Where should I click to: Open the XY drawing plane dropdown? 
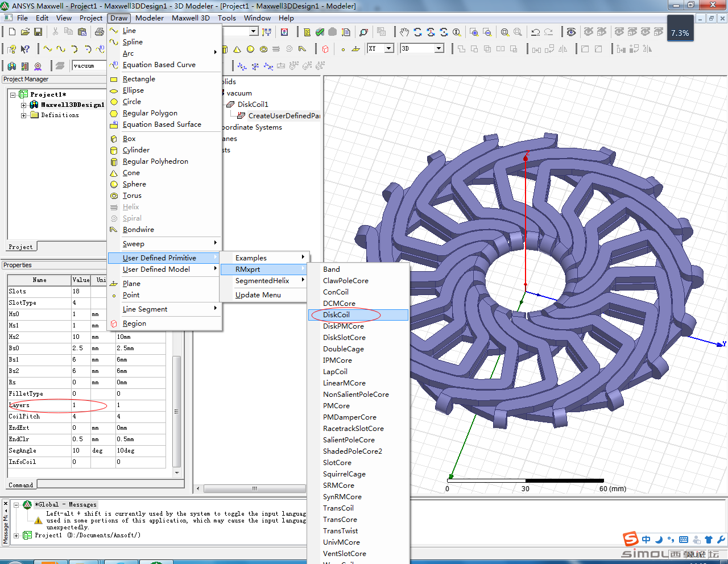coord(390,48)
